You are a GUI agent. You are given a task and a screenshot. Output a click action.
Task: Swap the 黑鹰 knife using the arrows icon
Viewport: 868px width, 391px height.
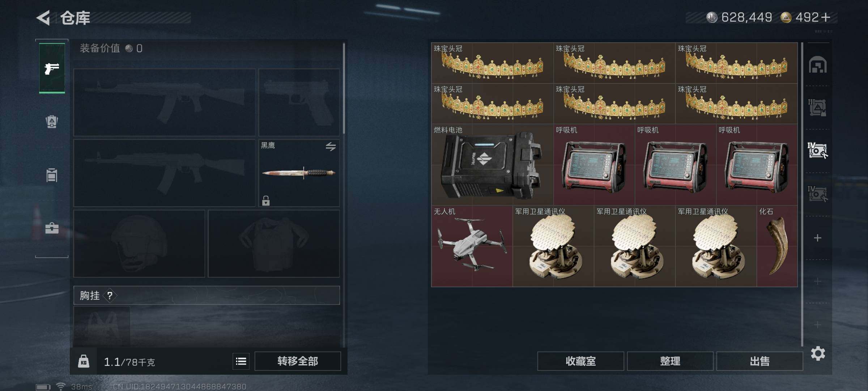(x=331, y=146)
